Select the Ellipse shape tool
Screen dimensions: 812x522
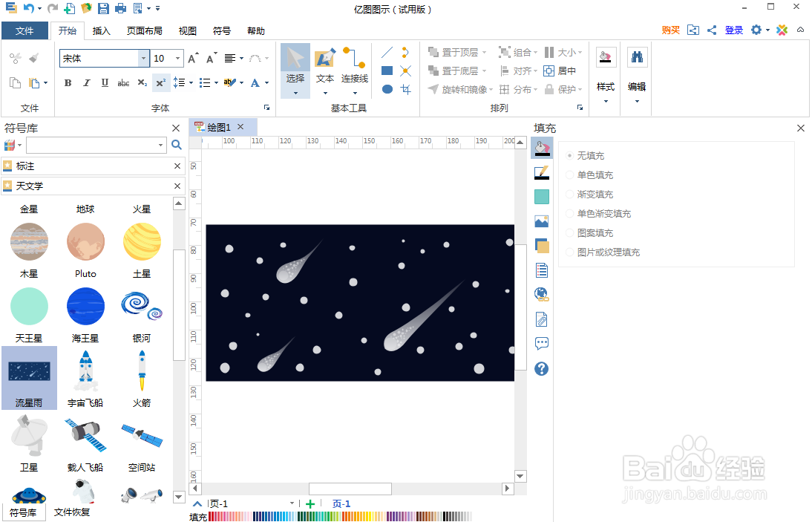click(x=387, y=89)
